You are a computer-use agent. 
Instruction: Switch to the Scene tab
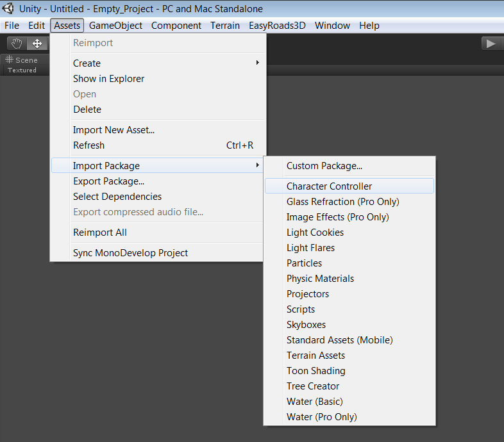[x=21, y=60]
